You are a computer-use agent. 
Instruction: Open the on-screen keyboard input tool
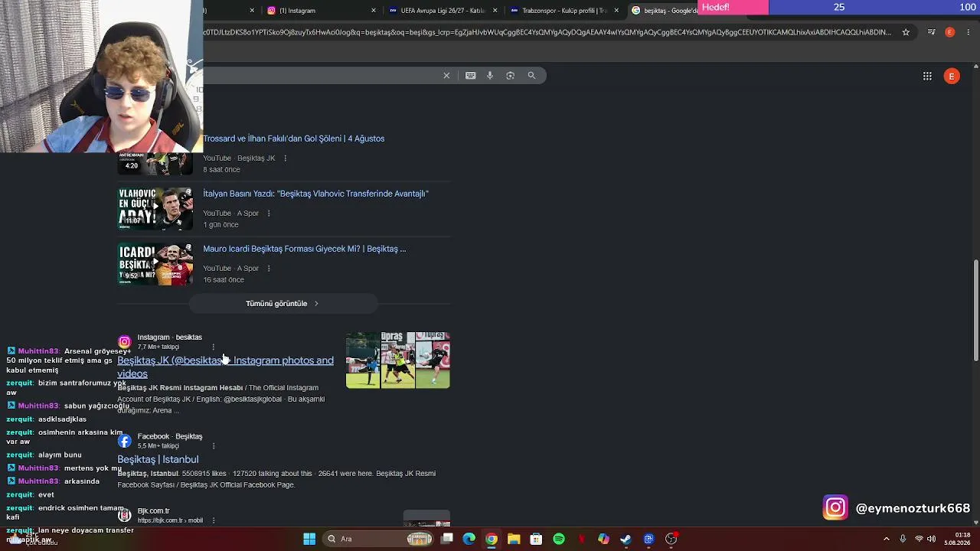coord(470,75)
